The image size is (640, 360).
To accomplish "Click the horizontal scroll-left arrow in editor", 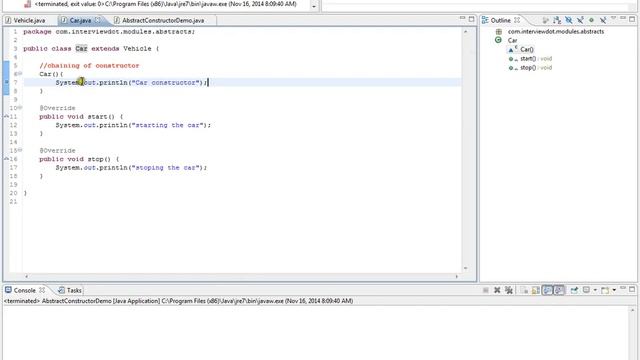I will (27, 276).
